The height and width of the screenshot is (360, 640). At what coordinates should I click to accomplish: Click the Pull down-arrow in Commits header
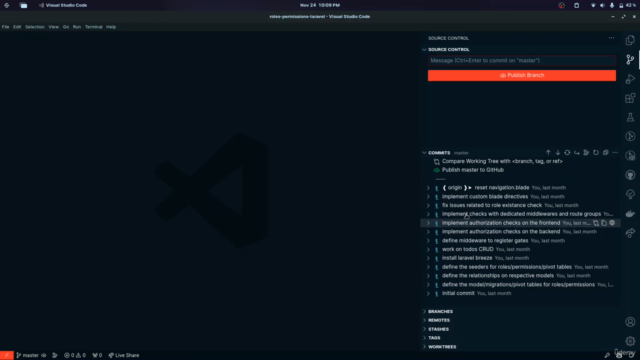click(x=558, y=153)
